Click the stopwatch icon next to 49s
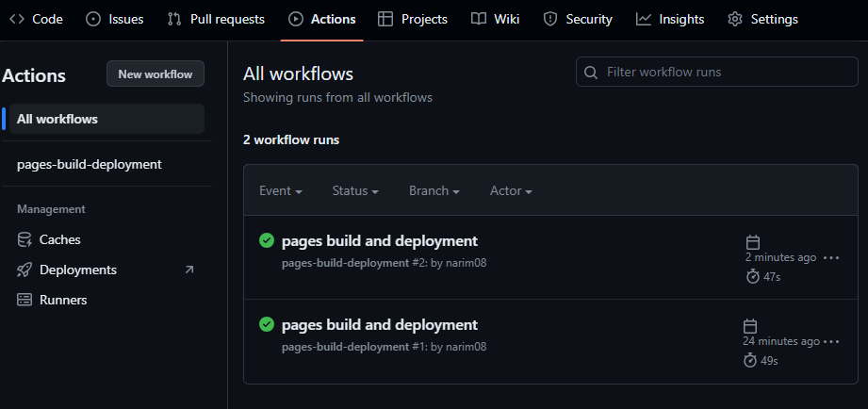Viewport: 868px width, 409px height. click(750, 360)
